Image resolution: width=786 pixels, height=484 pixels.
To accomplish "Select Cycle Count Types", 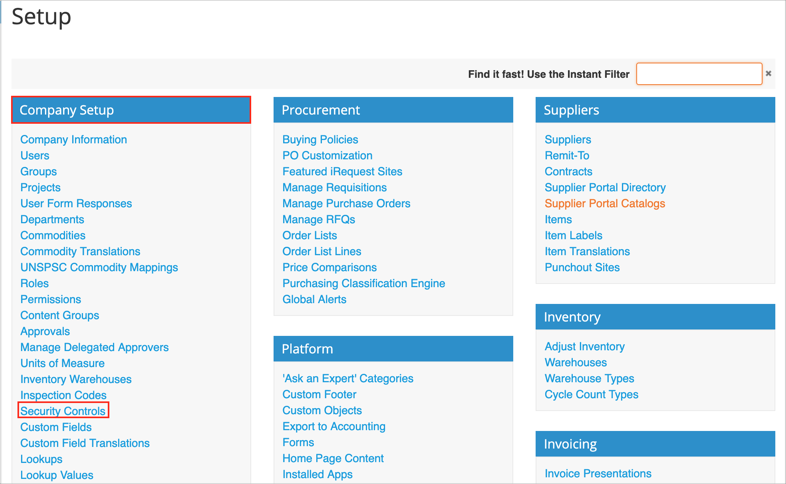I will (591, 395).
